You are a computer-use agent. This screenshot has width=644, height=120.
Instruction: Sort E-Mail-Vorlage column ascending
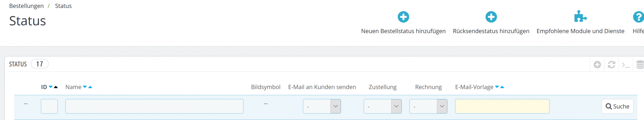502,87
